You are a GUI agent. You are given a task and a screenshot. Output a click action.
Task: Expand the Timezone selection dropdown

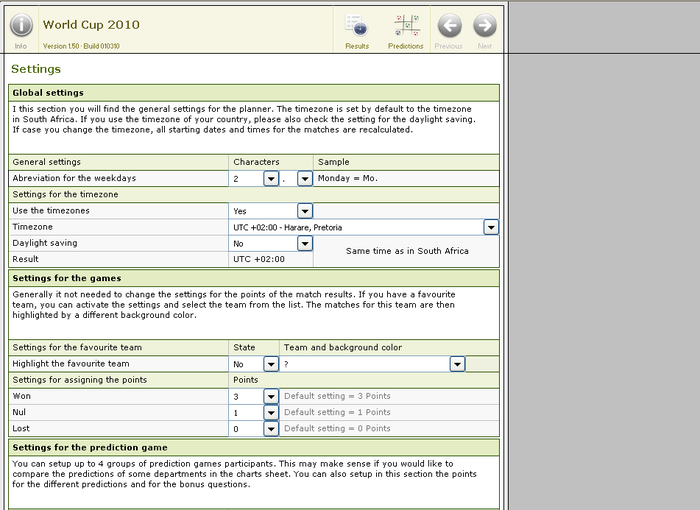491,227
